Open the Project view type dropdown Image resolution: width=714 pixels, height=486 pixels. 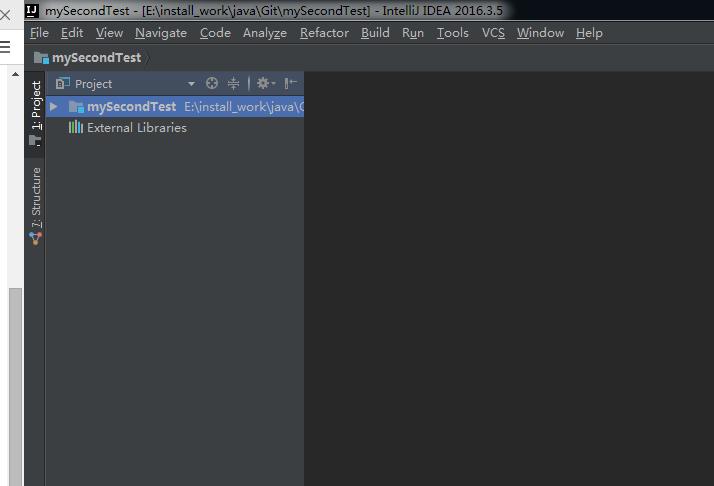tap(191, 84)
